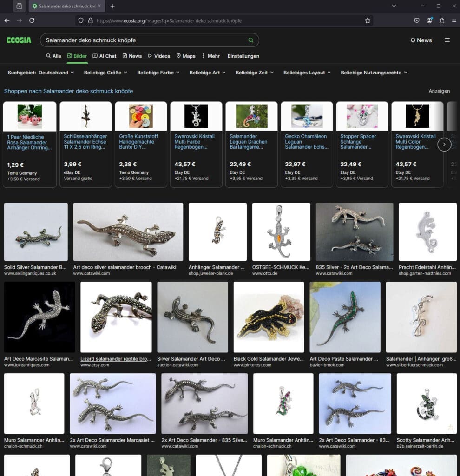Open the Art deco silver salamander brooch image
The height and width of the screenshot is (476, 460).
[x=128, y=232]
